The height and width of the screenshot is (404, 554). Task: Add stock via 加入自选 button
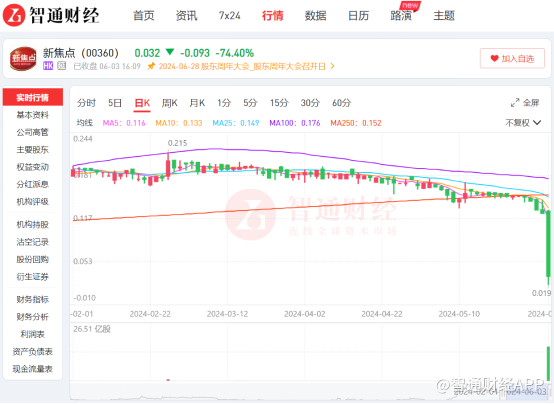[x=512, y=58]
